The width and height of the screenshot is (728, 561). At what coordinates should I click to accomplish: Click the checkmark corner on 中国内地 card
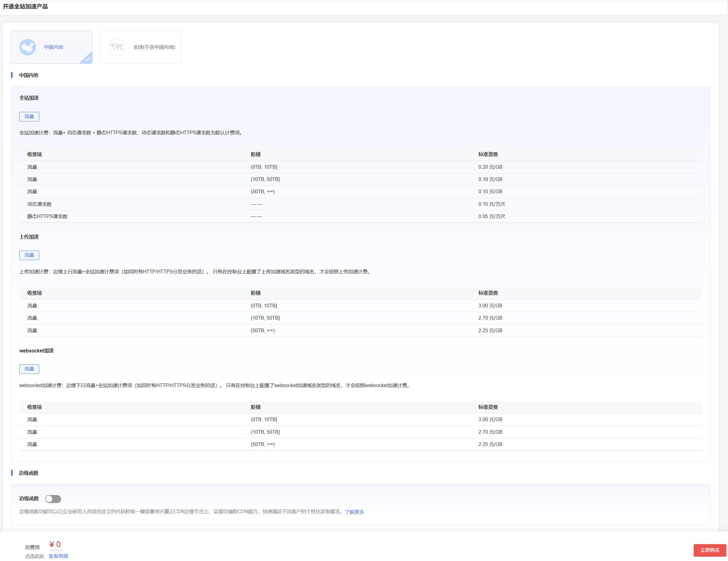(x=88, y=59)
